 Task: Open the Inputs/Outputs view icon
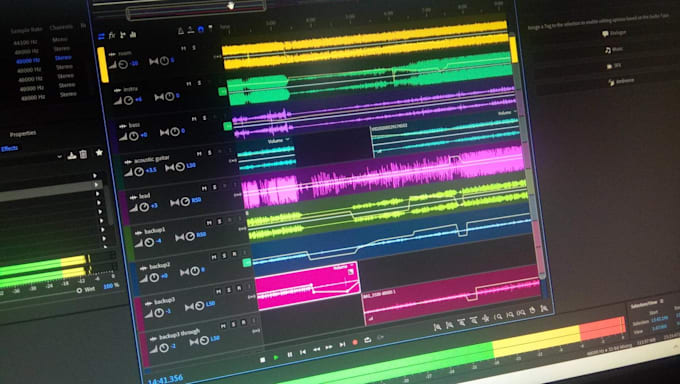(101, 36)
